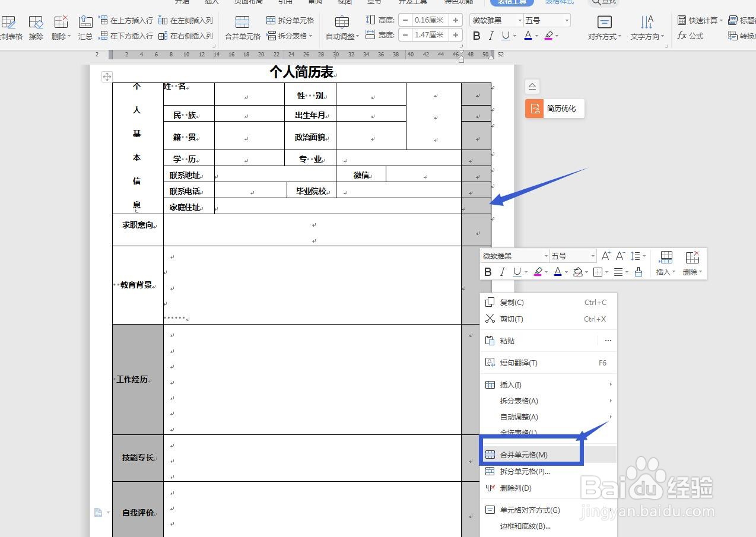Click the table move handle icon
756x537 pixels.
coord(107,77)
